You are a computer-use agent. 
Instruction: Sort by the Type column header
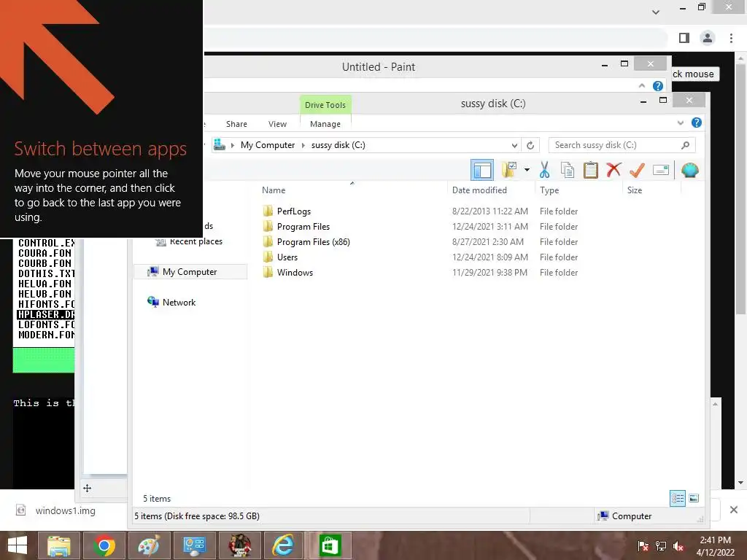coord(549,190)
